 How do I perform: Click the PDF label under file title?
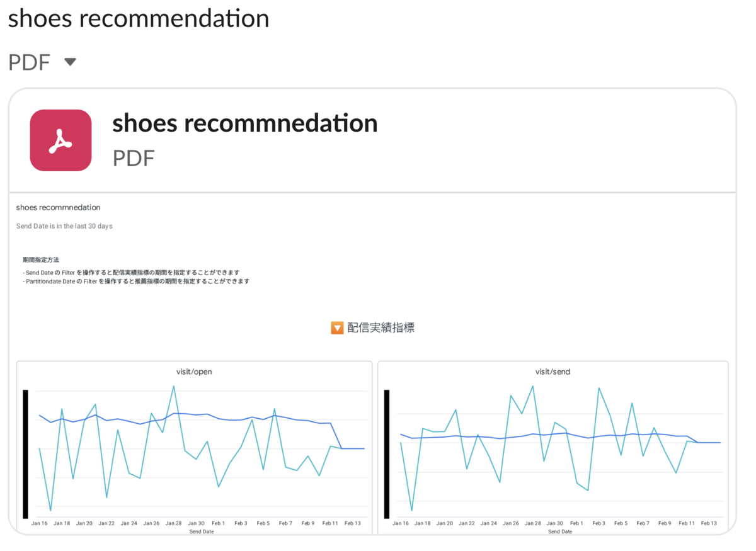click(x=134, y=158)
